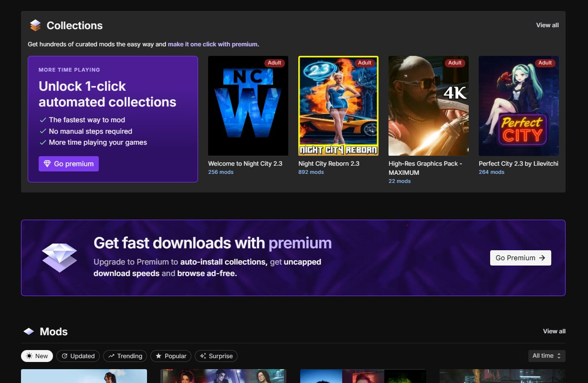
Task: Click The fastest way to mod line
Action: (x=87, y=120)
